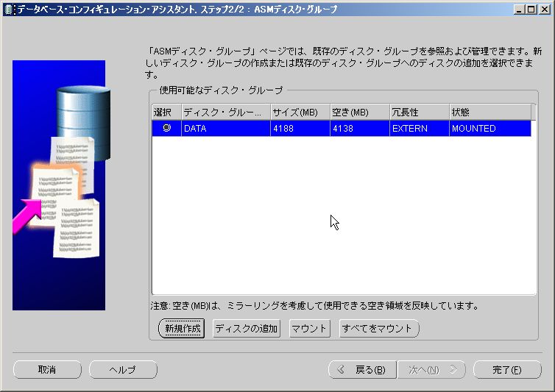The width and height of the screenshot is (555, 392).
Task: Click the マウント button
Action: click(309, 328)
